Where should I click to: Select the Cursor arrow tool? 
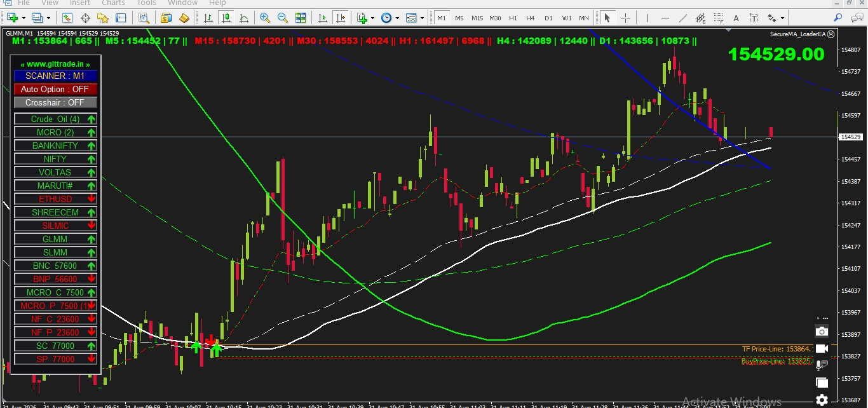(607, 18)
